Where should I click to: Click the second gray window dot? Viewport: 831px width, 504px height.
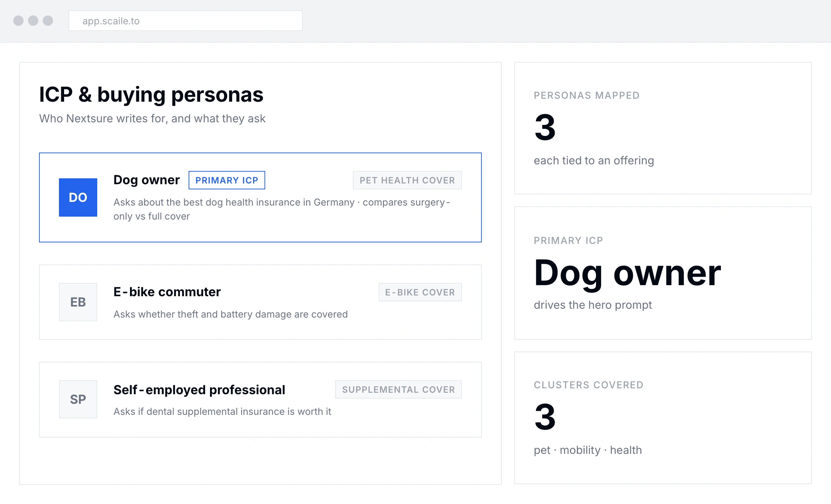33,21
